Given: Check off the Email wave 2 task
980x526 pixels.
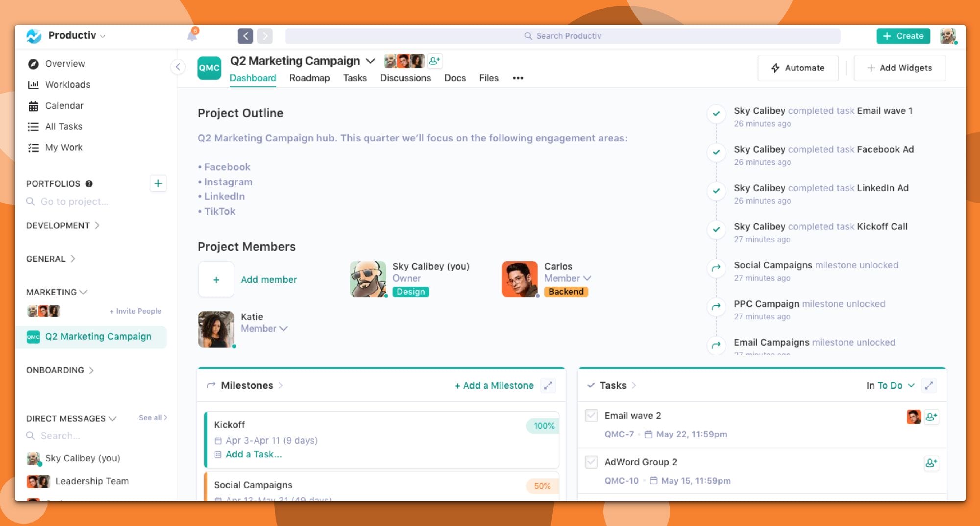Looking at the screenshot, I should [x=591, y=416].
